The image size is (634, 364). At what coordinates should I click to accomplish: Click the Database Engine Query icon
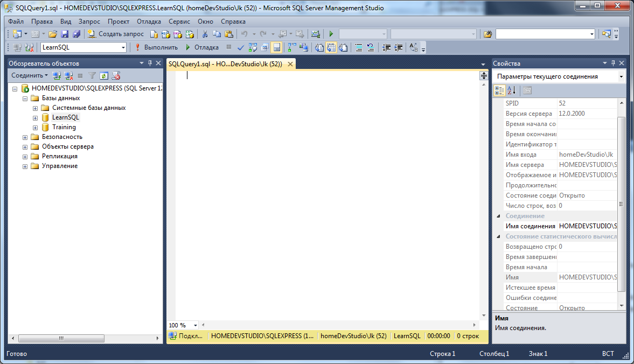[154, 34]
